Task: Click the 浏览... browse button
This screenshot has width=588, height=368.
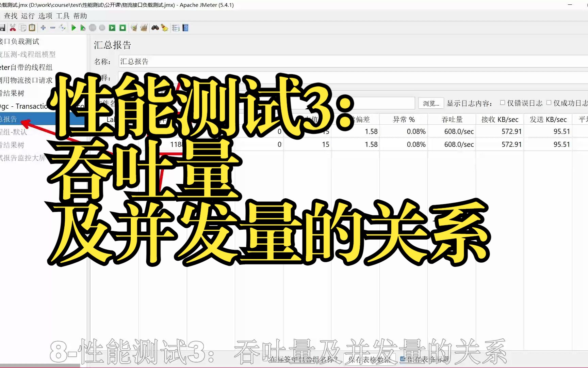Action: (431, 103)
